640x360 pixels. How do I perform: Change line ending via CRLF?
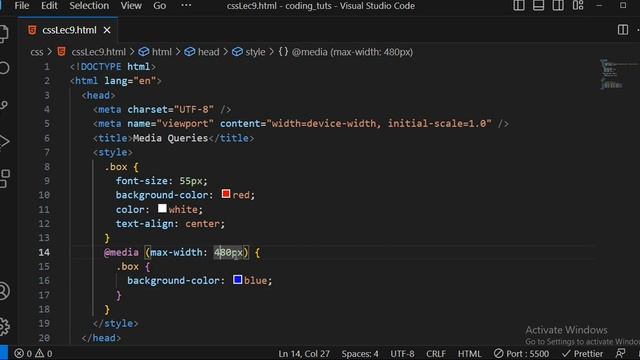coord(436,353)
